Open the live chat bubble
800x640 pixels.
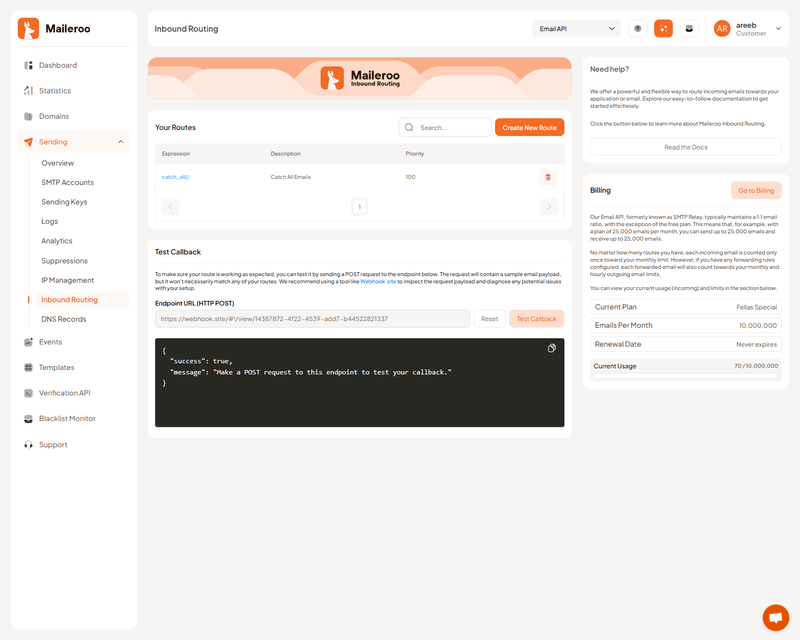click(775, 617)
